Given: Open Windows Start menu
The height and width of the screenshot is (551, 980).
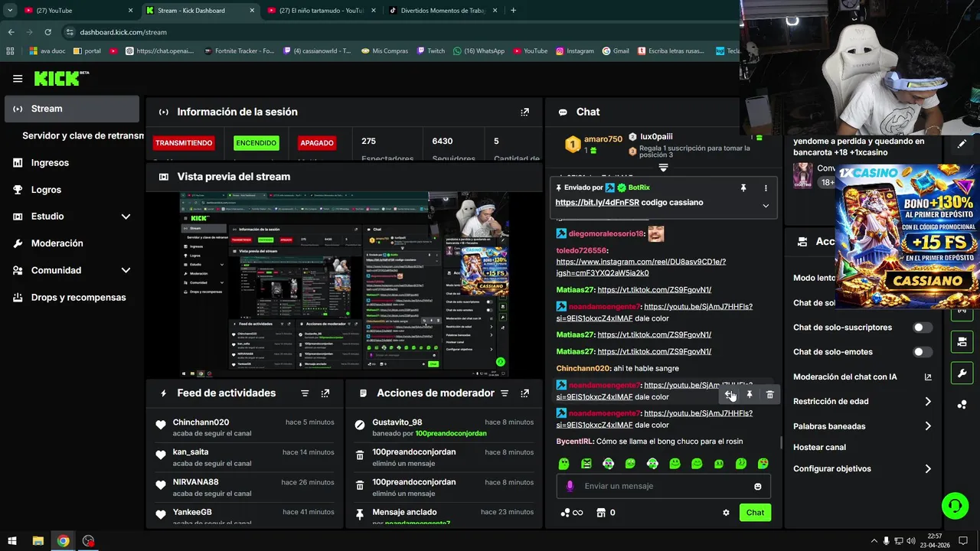Looking at the screenshot, I should pos(12,541).
